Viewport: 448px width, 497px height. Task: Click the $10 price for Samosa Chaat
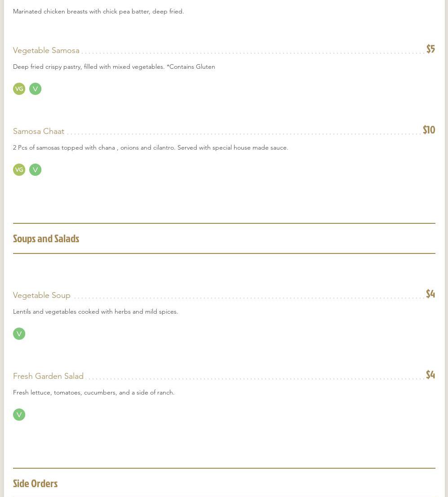point(429,130)
